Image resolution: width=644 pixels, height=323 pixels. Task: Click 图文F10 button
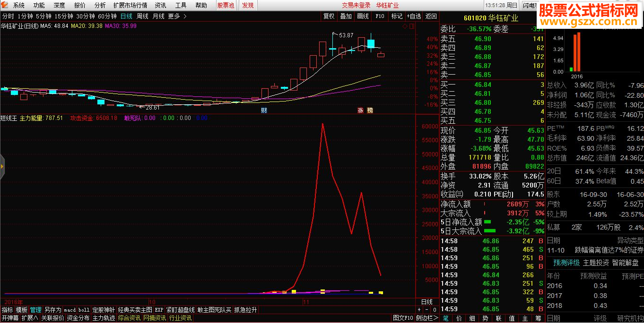click(403, 318)
